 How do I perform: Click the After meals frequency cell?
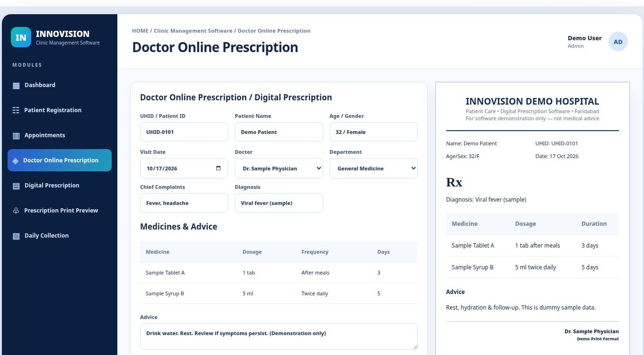pyautogui.click(x=315, y=273)
